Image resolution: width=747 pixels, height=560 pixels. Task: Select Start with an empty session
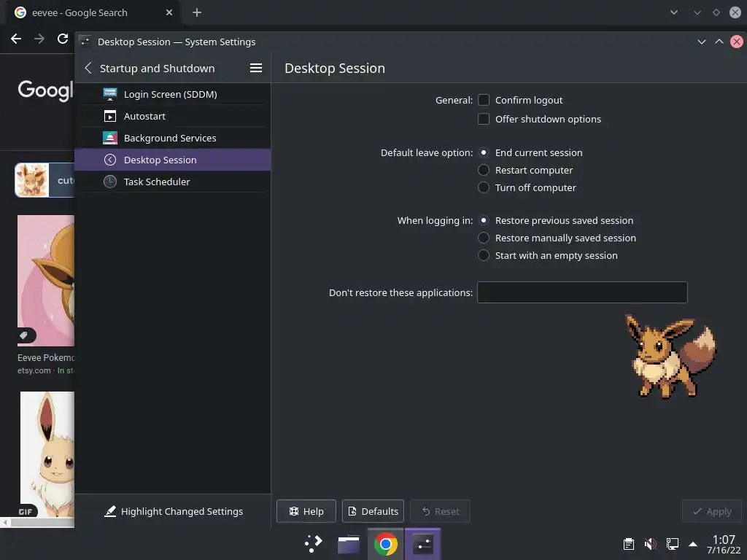[484, 255]
